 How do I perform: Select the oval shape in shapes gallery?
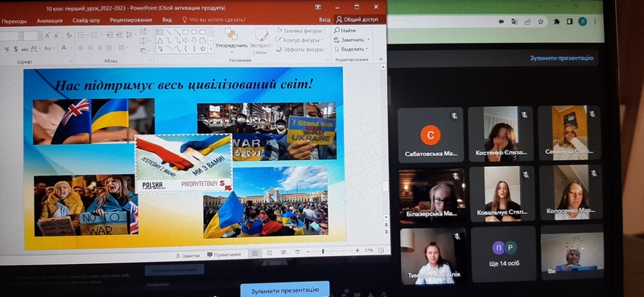pos(194,32)
